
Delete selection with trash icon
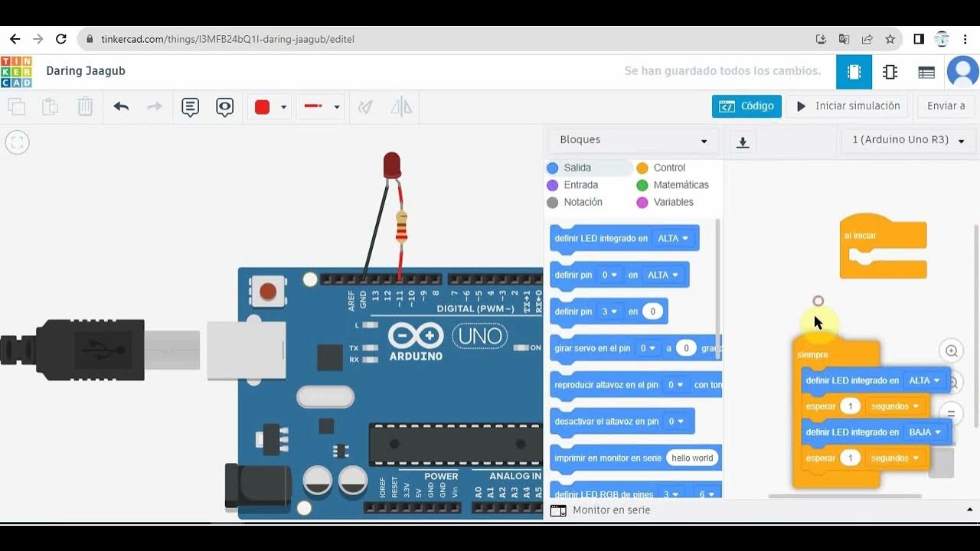coord(85,106)
